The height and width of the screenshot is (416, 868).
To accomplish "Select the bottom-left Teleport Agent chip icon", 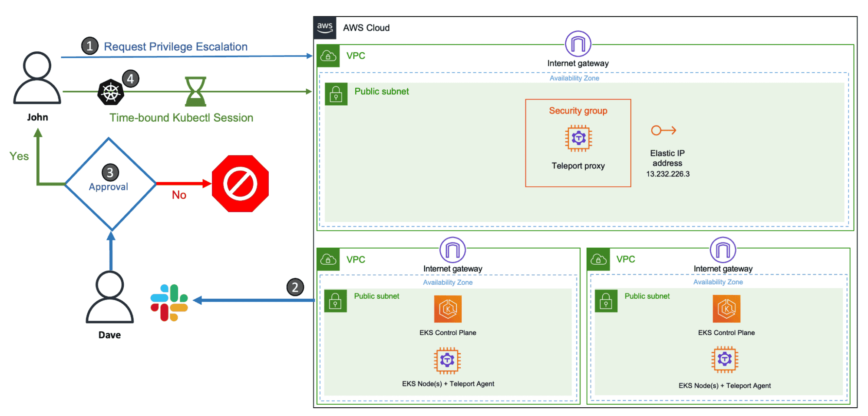I will tap(447, 360).
